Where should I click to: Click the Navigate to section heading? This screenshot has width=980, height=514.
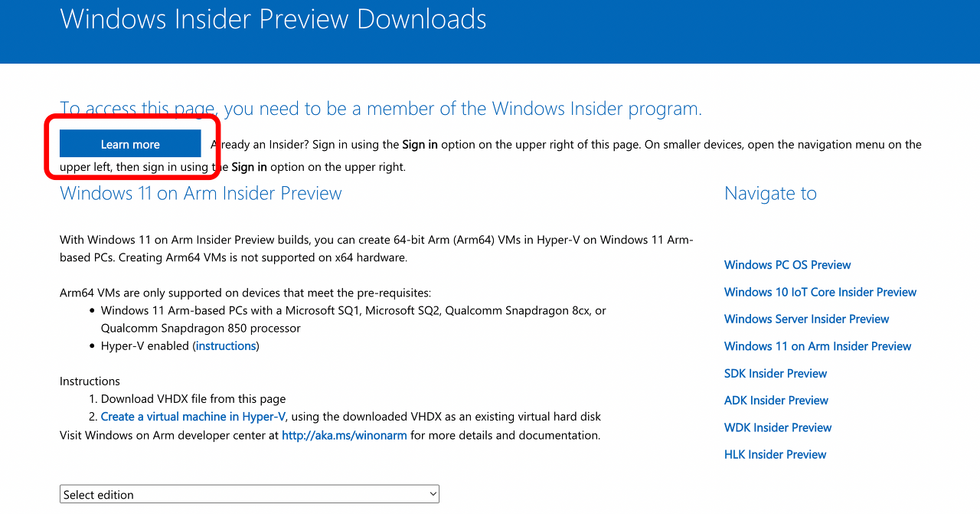click(770, 193)
